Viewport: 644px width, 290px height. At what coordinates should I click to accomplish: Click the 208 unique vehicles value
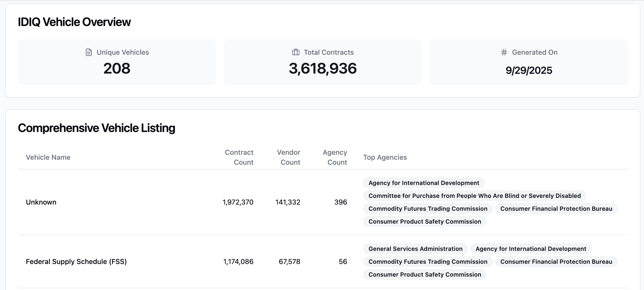point(117,68)
